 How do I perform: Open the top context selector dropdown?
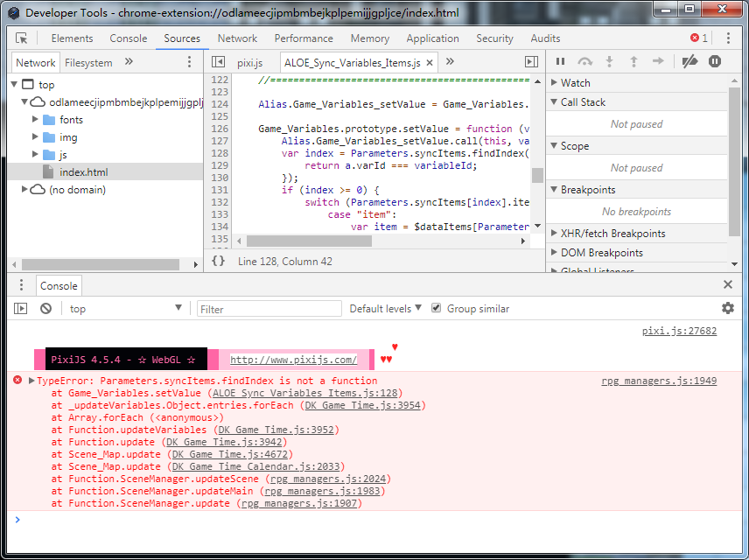(126, 309)
